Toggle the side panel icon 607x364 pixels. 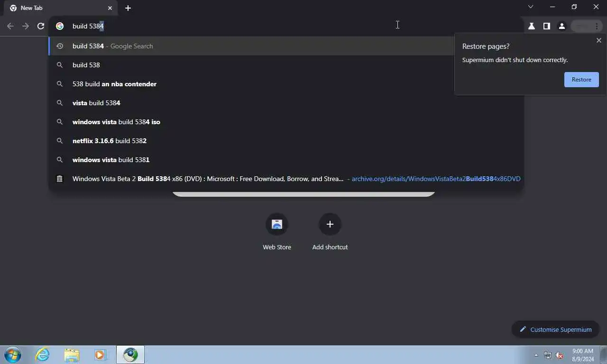tap(547, 26)
